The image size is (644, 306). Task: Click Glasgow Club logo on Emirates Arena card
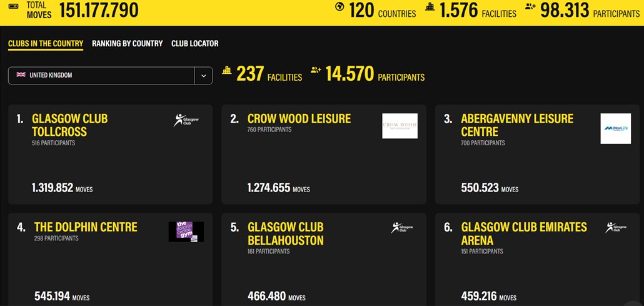pos(616,228)
